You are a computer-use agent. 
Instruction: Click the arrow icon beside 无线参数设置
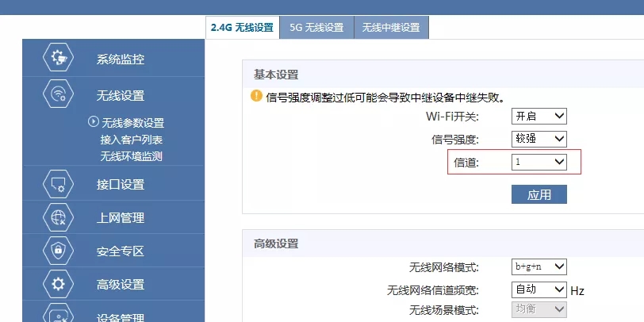(x=94, y=121)
